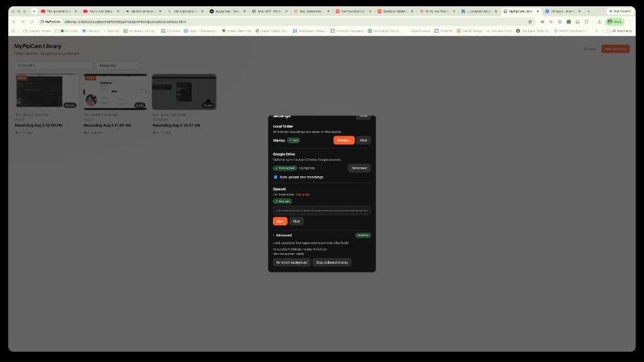Switch to the Marvell Ventures tab

point(143,11)
